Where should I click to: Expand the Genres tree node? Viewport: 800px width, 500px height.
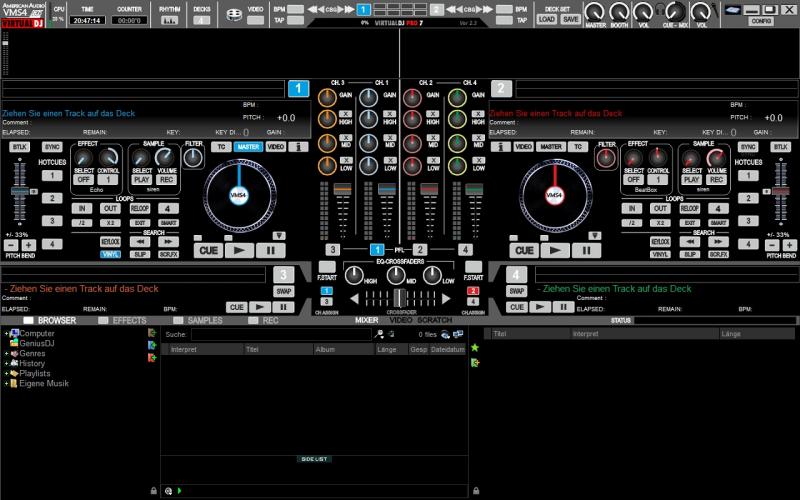(6, 354)
